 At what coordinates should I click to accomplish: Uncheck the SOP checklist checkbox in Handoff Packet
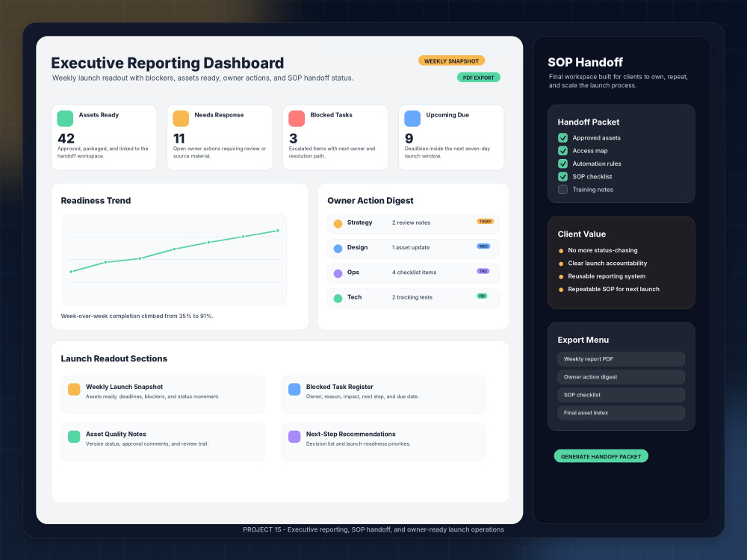click(562, 176)
